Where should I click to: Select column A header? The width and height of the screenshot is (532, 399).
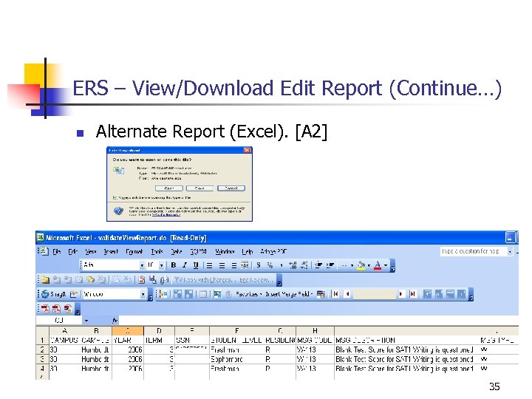click(65, 331)
